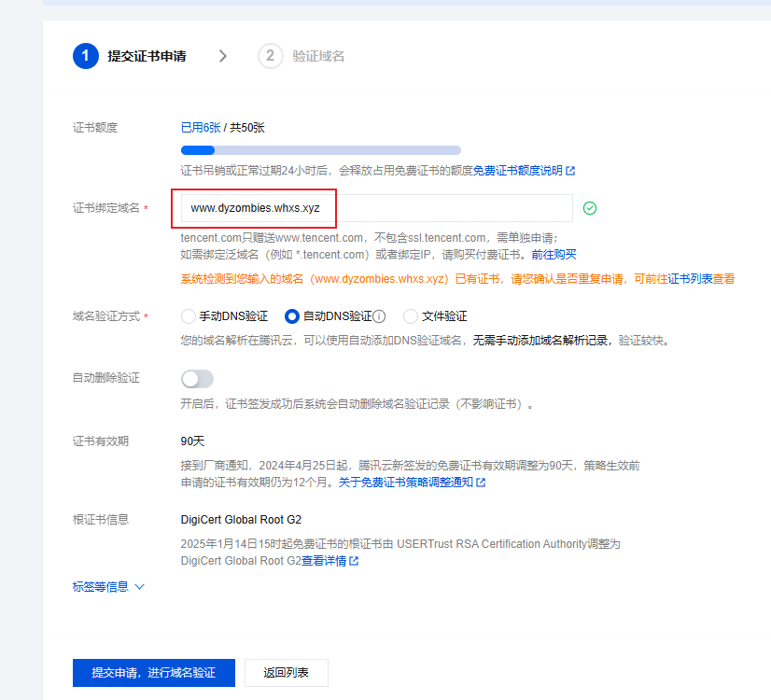Click the 证书绑定域名 label
The image size is (771, 700).
[106, 208]
